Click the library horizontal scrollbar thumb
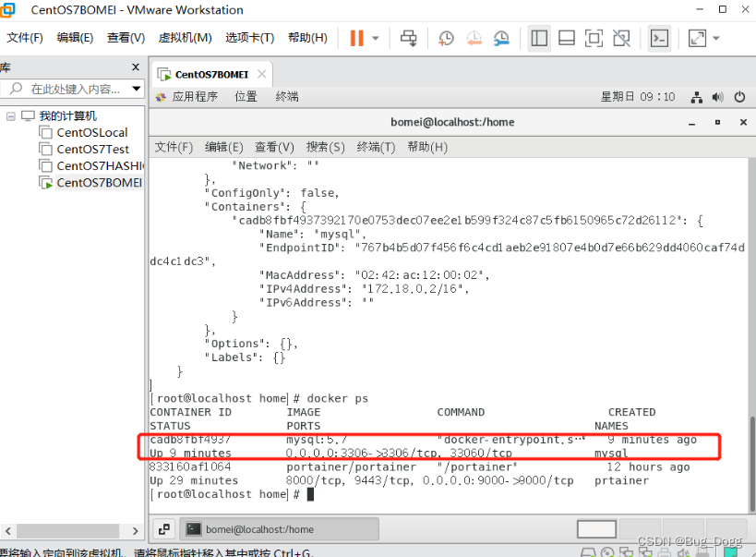The height and width of the screenshot is (557, 756). [x=67, y=531]
